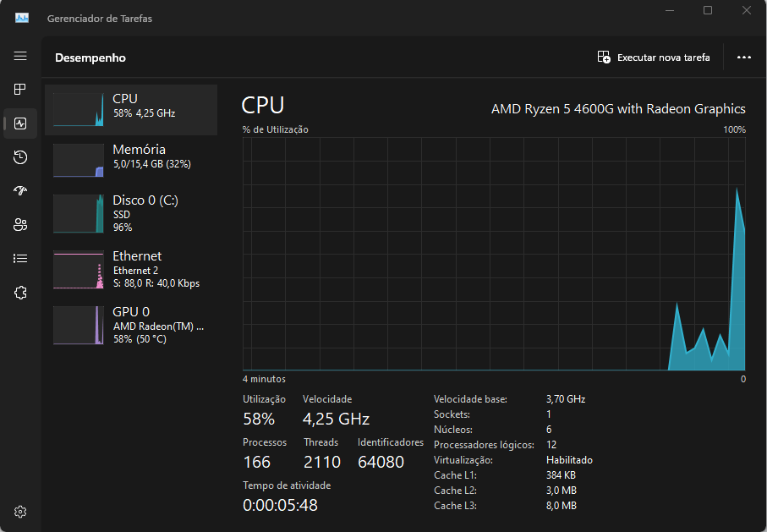Open the Processes page icon
The width and height of the screenshot is (767, 532).
click(x=20, y=89)
